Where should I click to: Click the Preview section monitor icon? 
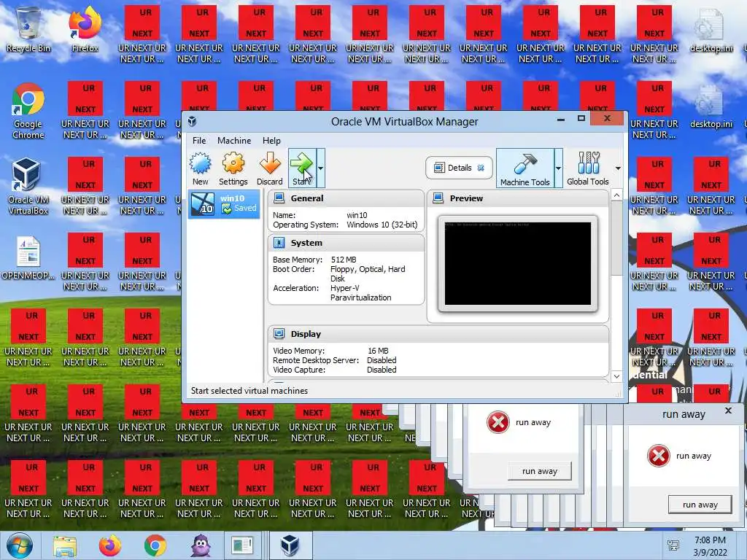click(438, 198)
